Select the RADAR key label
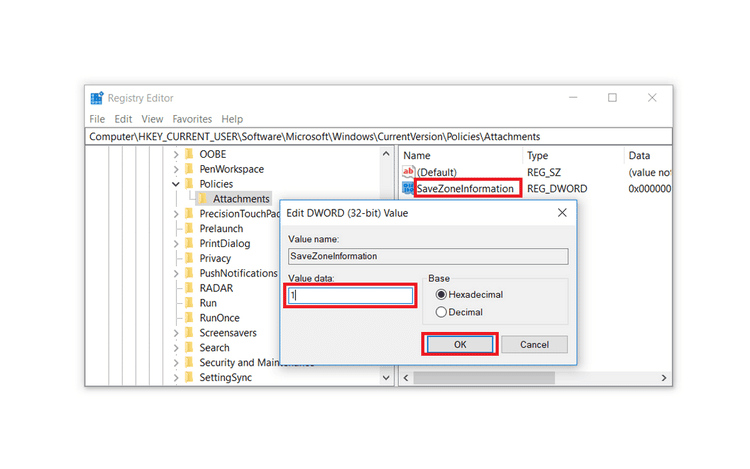The height and width of the screenshot is (469, 750). click(216, 288)
